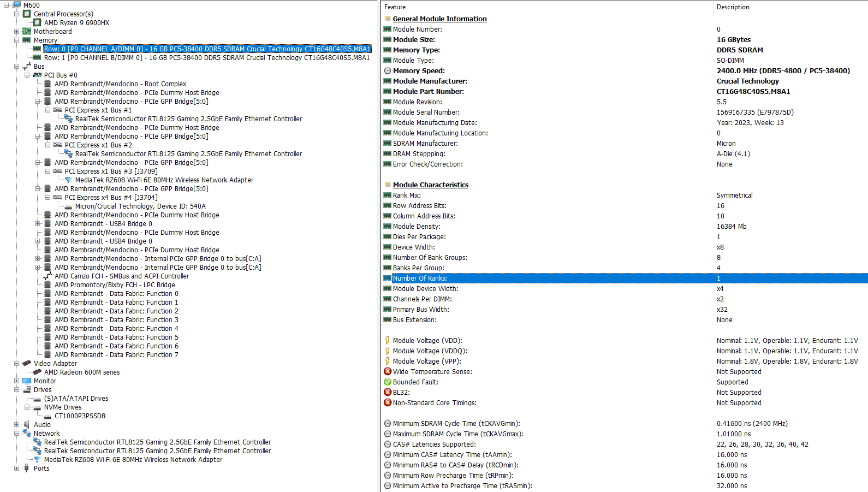Click the PCI Bus #0 icon
The height and width of the screenshot is (492, 868).
pos(37,75)
